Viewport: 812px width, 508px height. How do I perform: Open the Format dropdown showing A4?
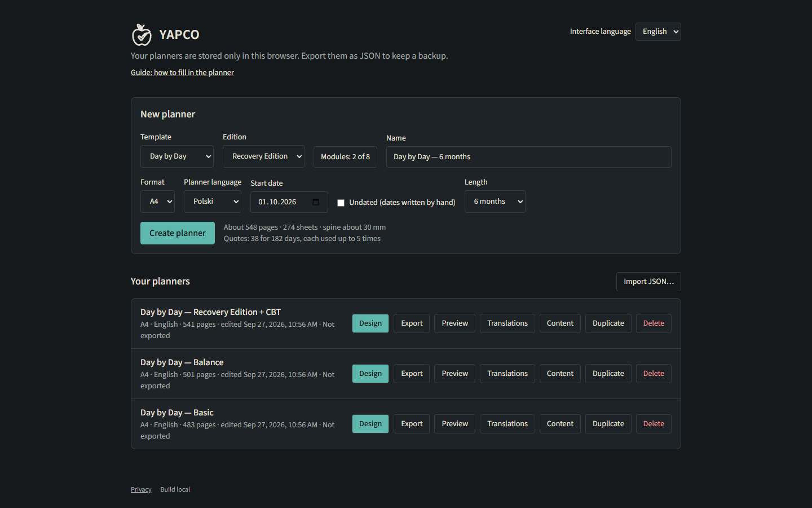[x=157, y=202]
